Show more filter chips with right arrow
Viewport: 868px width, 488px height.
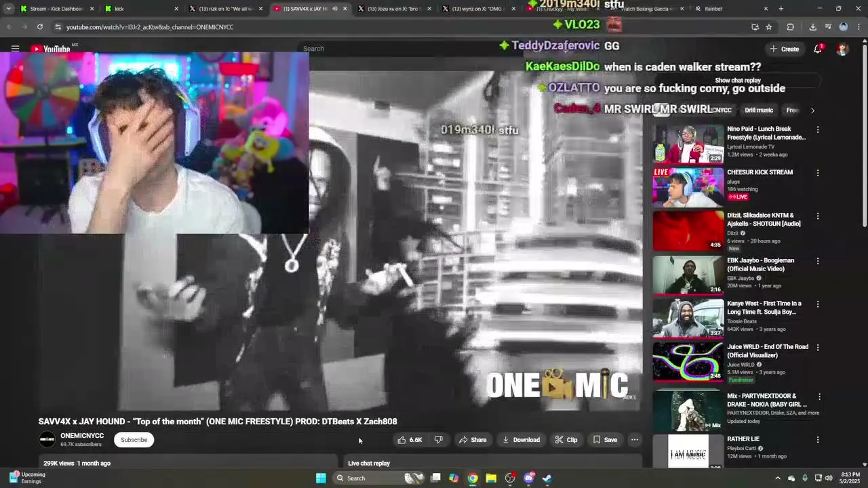[812, 110]
